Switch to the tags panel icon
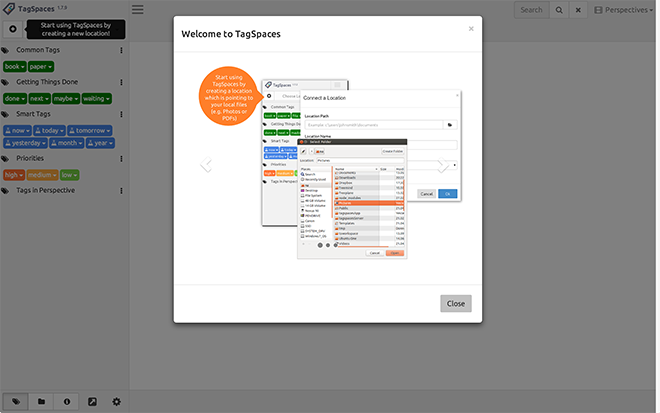This screenshot has height=413, width=660. click(16, 402)
